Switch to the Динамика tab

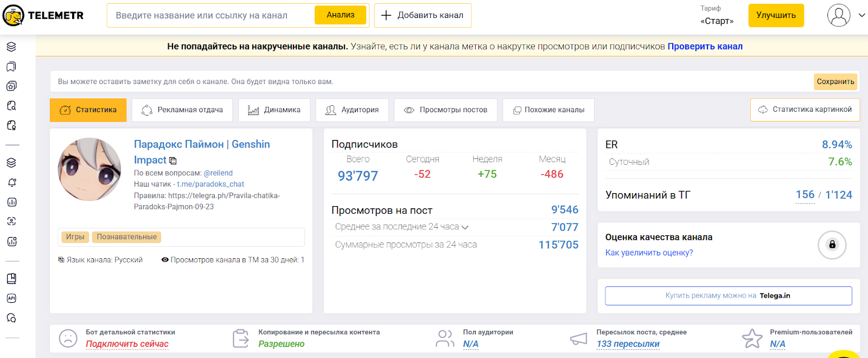pos(275,110)
